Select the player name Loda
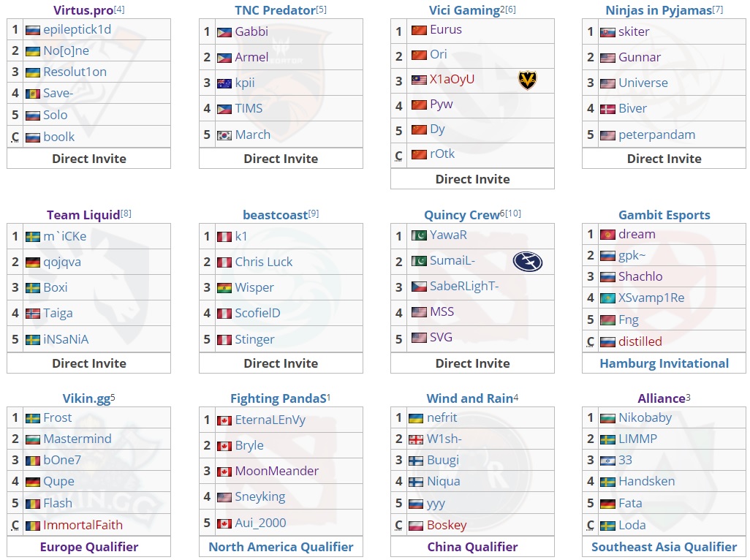The width and height of the screenshot is (750, 560). coord(634,524)
